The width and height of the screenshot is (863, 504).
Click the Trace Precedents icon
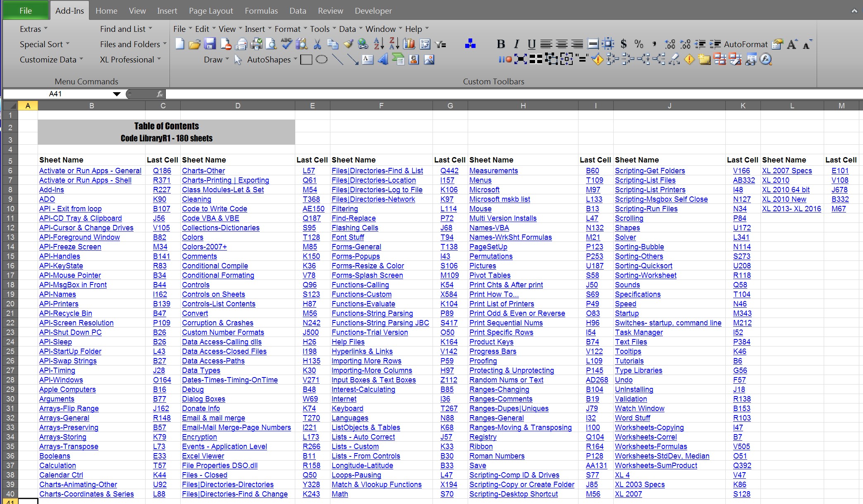pyautogui.click(x=613, y=60)
